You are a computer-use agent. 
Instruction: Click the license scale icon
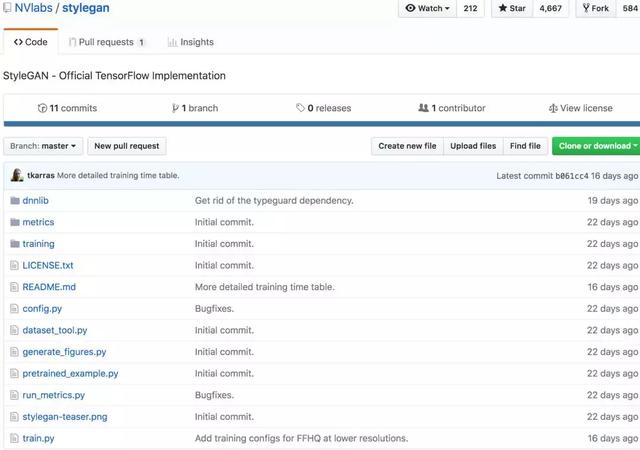(553, 108)
